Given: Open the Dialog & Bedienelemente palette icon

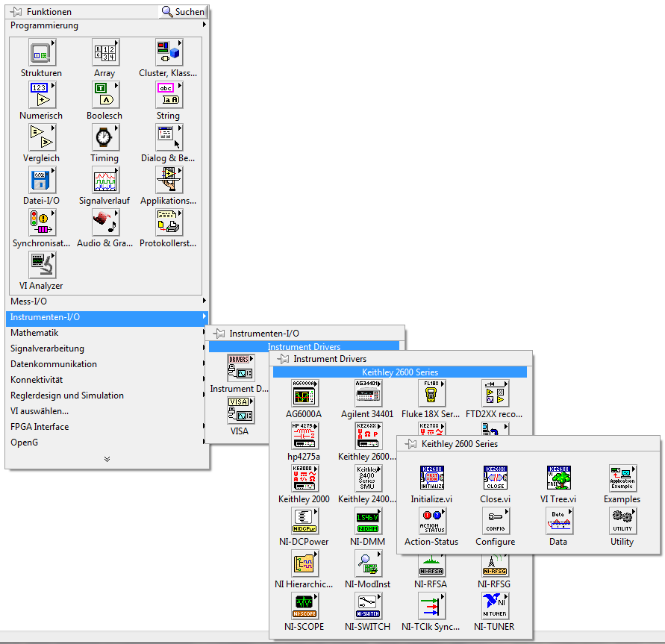Looking at the screenshot, I should [x=169, y=137].
